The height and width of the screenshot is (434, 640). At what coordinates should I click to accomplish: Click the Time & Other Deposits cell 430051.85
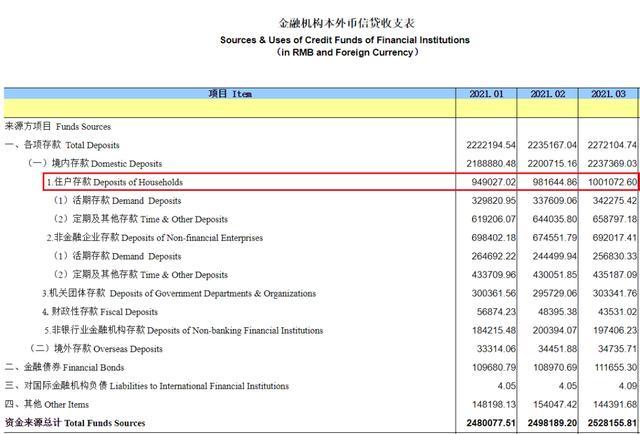[555, 275]
